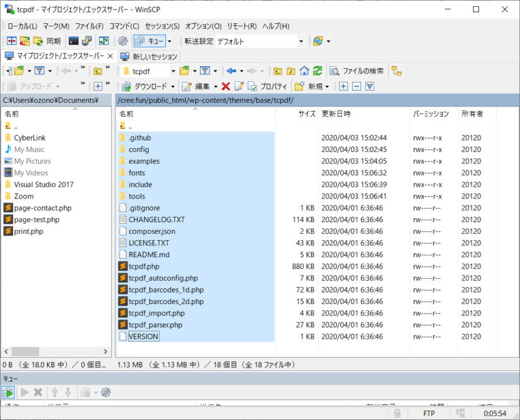The height and width of the screenshot is (420, 520).
Task: Toggle the queue panel visibility
Action: pos(151,41)
